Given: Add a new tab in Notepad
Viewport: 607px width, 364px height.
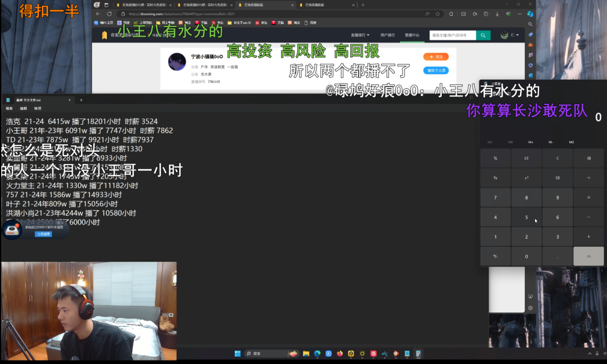Looking at the screenshot, I should (x=81, y=100).
